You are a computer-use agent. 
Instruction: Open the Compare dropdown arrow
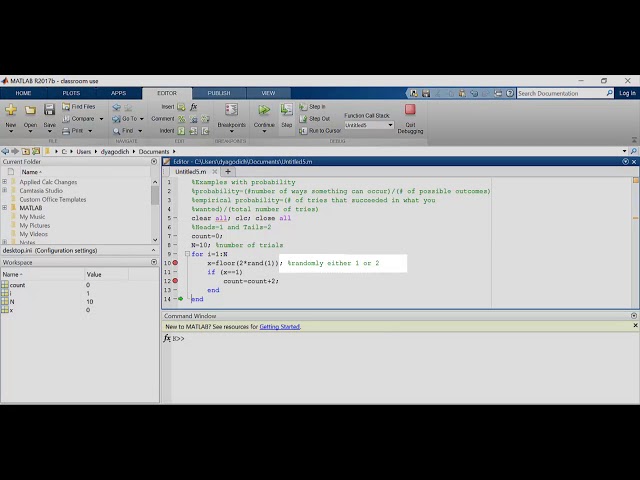coord(101,119)
